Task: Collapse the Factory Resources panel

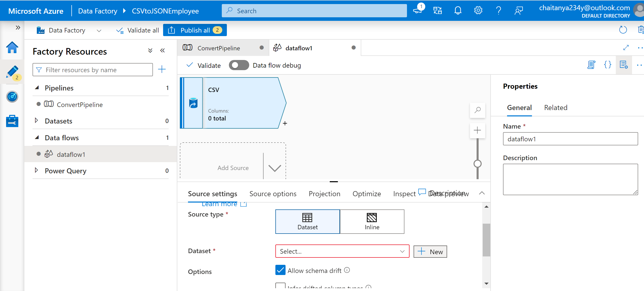Action: 163,50
